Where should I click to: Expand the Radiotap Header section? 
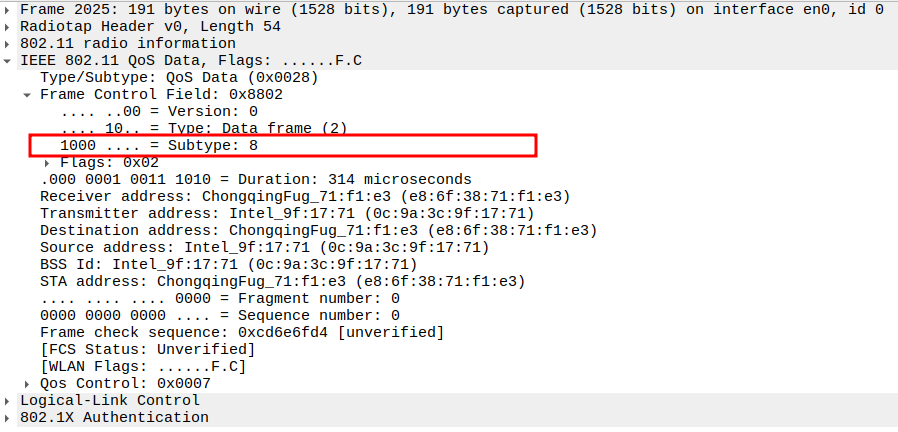(x=9, y=26)
